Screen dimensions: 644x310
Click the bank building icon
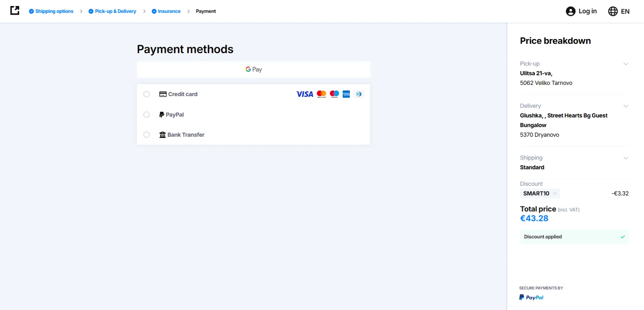[x=162, y=135]
